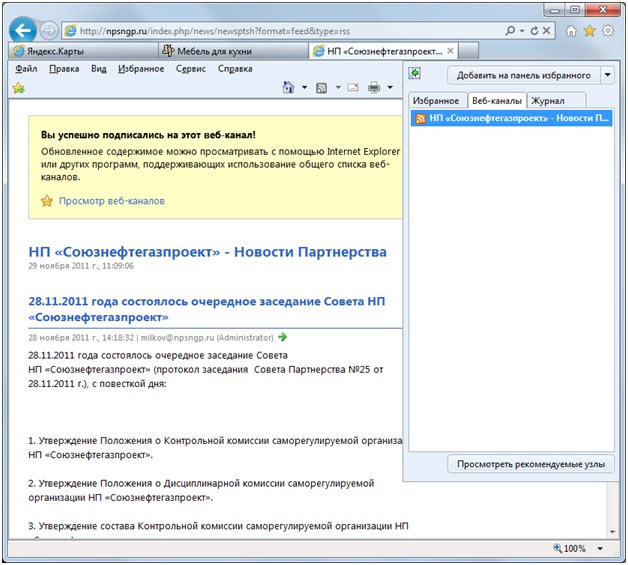Click the star icon beside Просмотр веб-каналов
This screenshot has width=628, height=565.
47,201
